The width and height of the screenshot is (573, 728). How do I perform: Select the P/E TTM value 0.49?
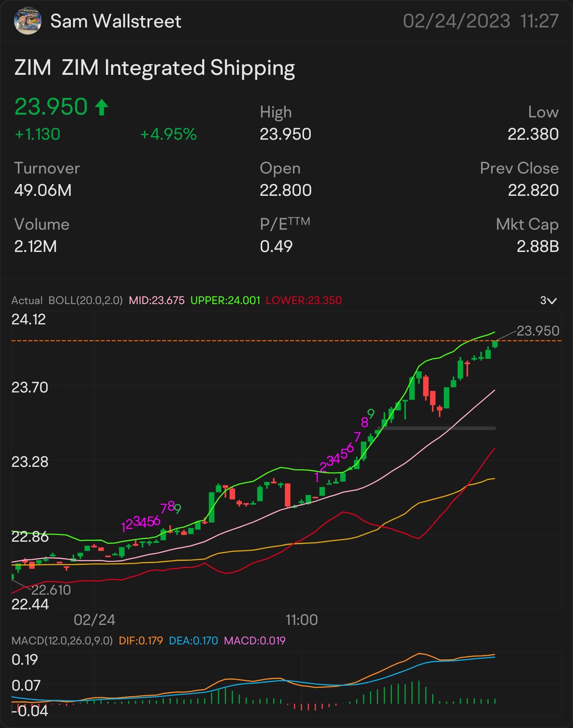pyautogui.click(x=276, y=246)
